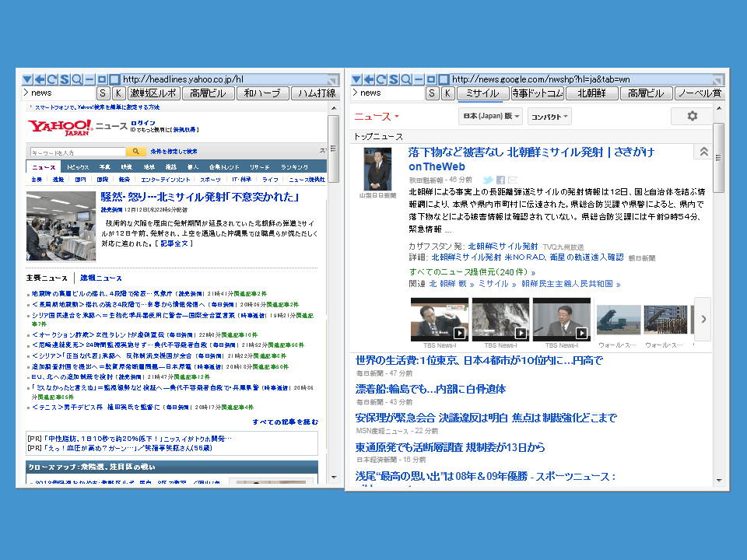This screenshot has height=560, width=747.
Task: Click the 激戦区ルポ keyword button
Action: [153, 93]
